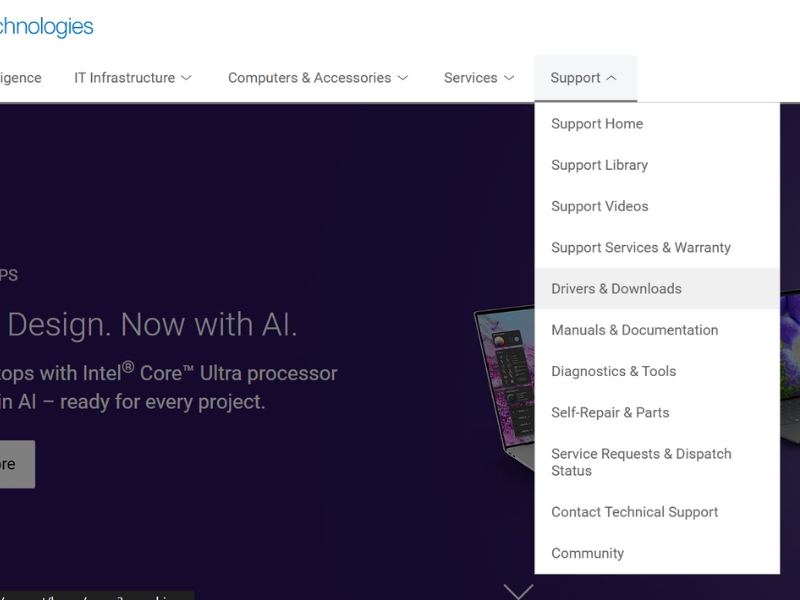Open the partially visible Artificial Intelligence nav item

[20, 78]
